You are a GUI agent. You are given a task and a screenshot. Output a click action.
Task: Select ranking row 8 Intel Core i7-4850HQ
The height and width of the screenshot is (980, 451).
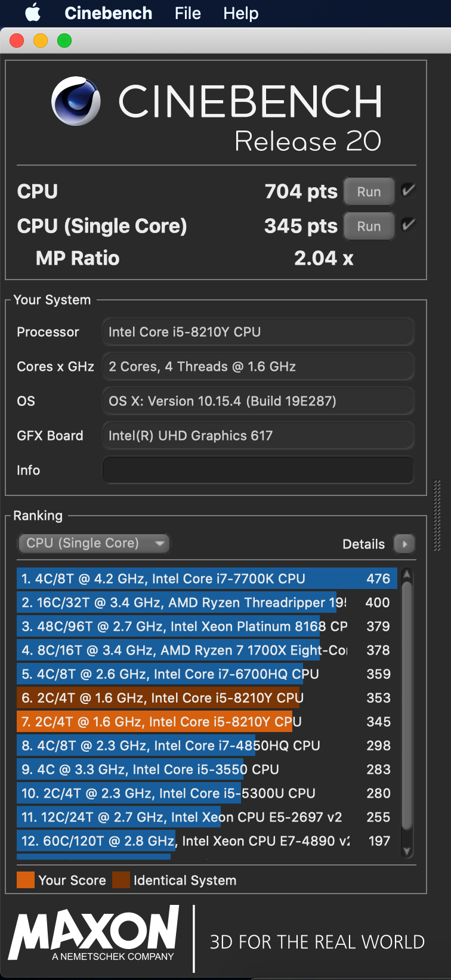coord(206,745)
